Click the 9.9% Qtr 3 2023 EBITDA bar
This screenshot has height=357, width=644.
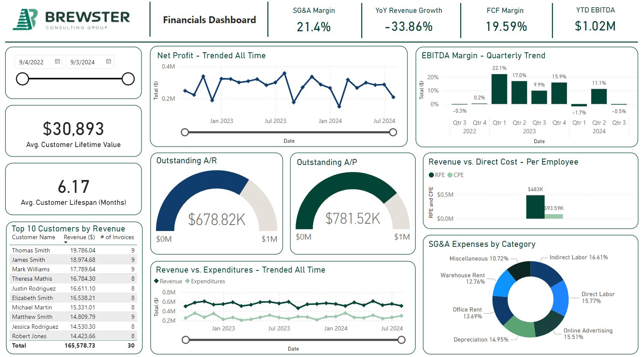coord(539,97)
